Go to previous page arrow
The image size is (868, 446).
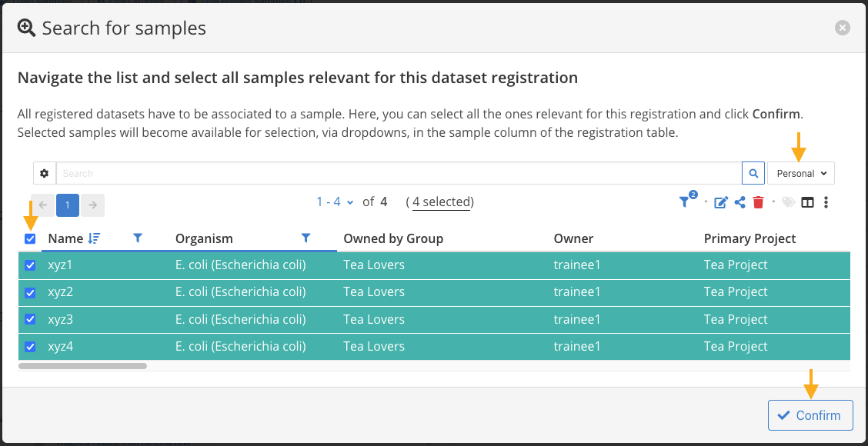[42, 205]
